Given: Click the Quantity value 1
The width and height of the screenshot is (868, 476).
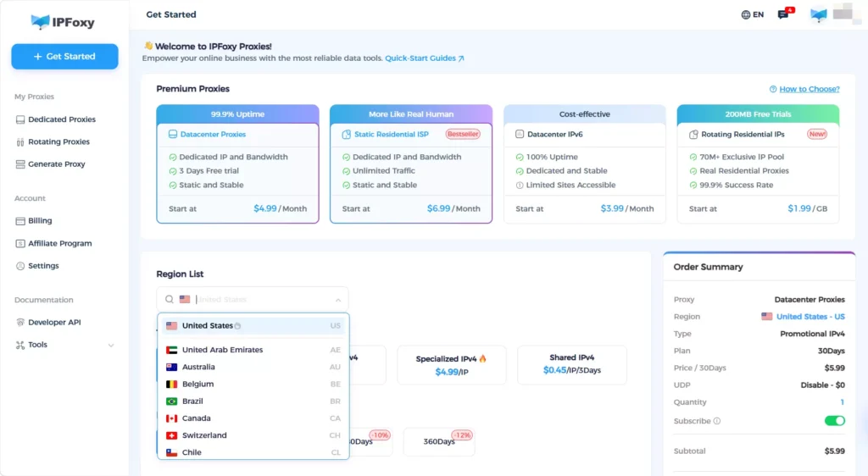Looking at the screenshot, I should tap(842, 402).
